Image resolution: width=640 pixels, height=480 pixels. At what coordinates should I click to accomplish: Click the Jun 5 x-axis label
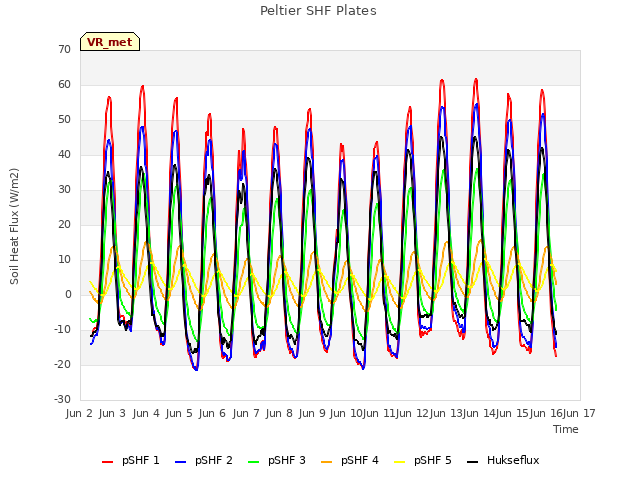pyautogui.click(x=179, y=413)
